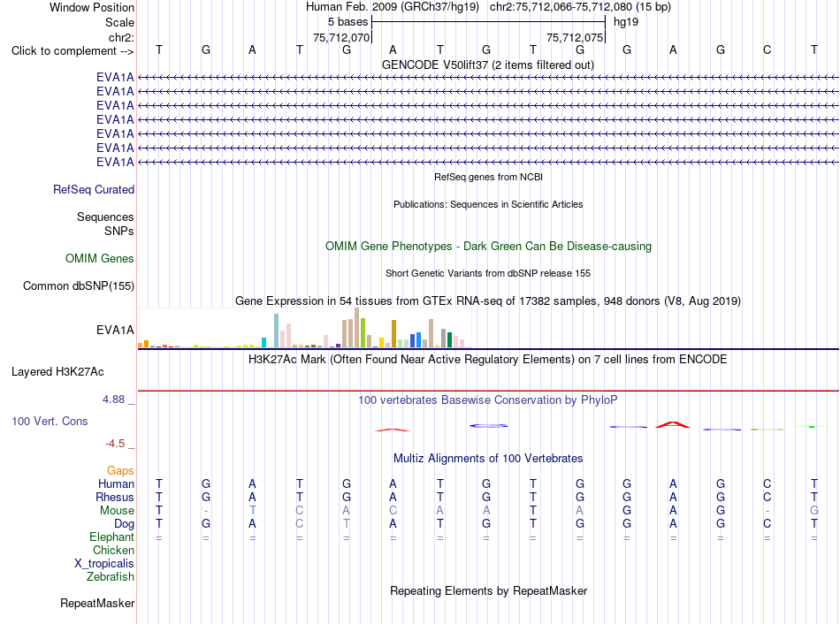The width and height of the screenshot is (840, 624).
Task: Select the Window Position label
Action: click(x=92, y=7)
